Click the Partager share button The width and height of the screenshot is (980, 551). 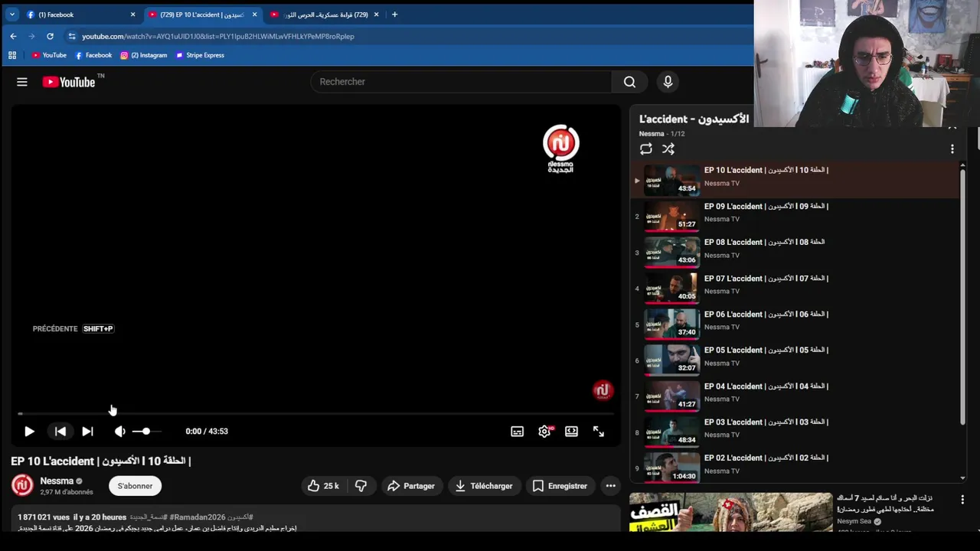[x=411, y=486]
